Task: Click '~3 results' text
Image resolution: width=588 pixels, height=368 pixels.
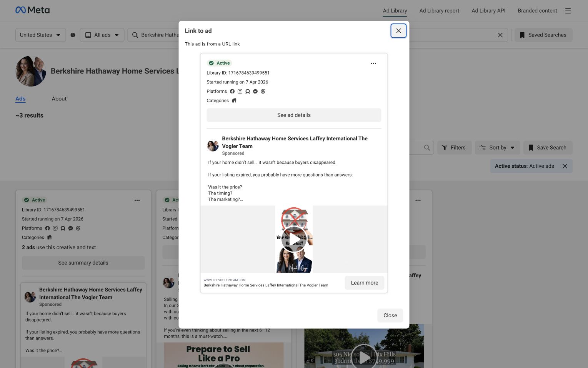Action: (29, 115)
